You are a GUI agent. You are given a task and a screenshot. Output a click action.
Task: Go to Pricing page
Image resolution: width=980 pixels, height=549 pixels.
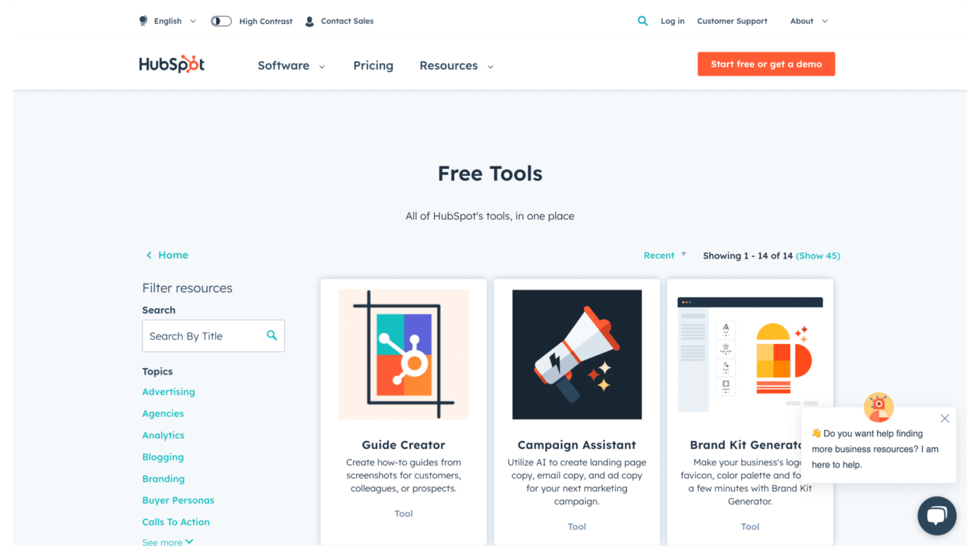[373, 65]
